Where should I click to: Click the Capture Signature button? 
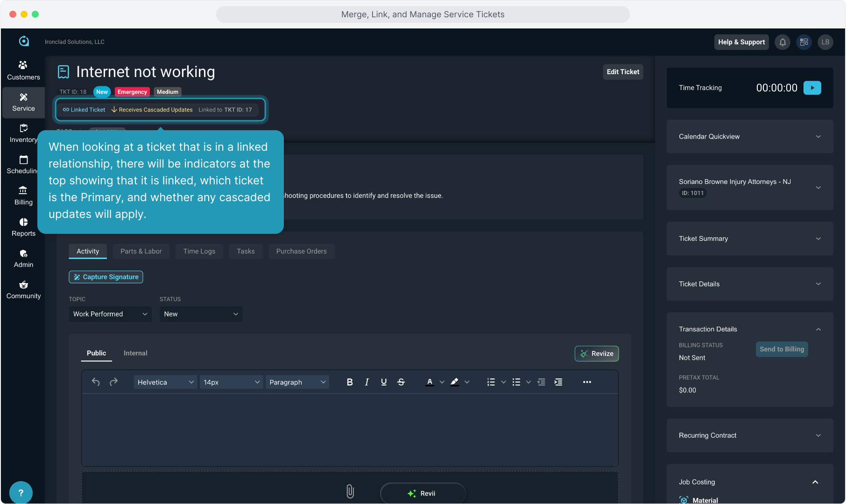coord(106,277)
